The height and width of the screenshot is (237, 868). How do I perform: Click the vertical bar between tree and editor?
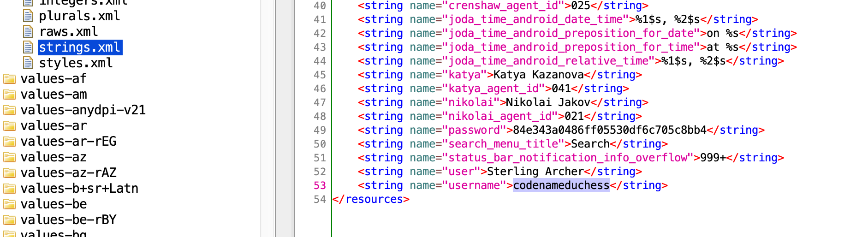pos(285,118)
